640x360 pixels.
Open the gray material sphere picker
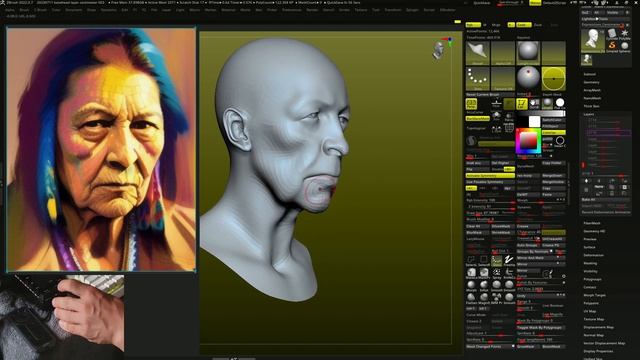(528, 53)
